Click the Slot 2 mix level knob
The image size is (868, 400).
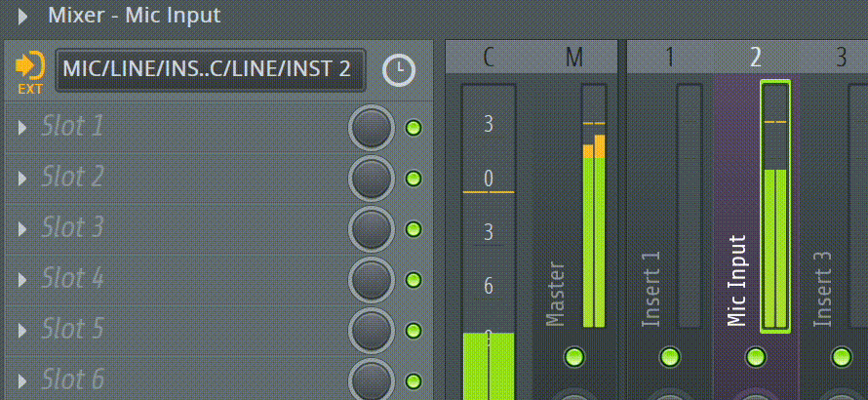tap(372, 179)
